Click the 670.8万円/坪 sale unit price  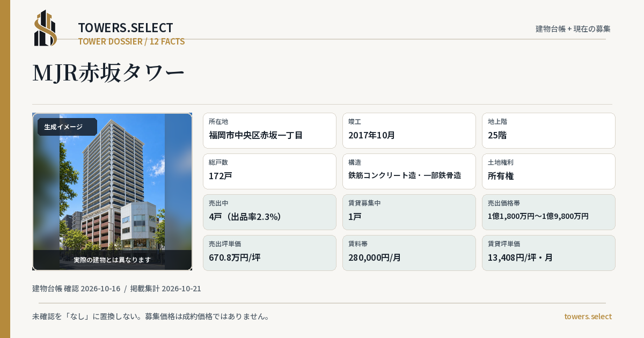(235, 258)
